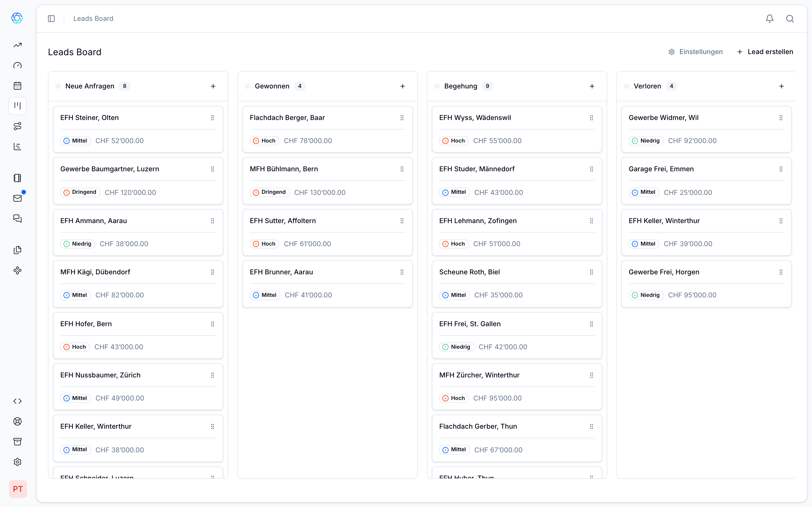Click the search magnifier icon

pyautogui.click(x=790, y=18)
